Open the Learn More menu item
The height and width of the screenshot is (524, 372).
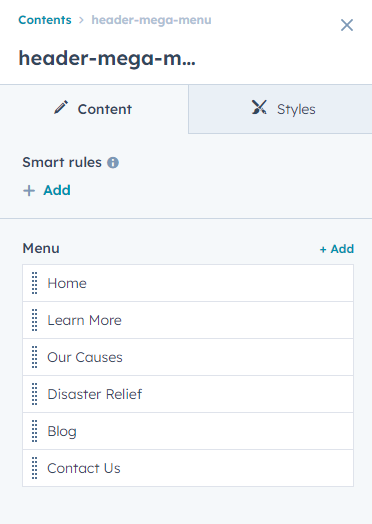pyautogui.click(x=188, y=320)
